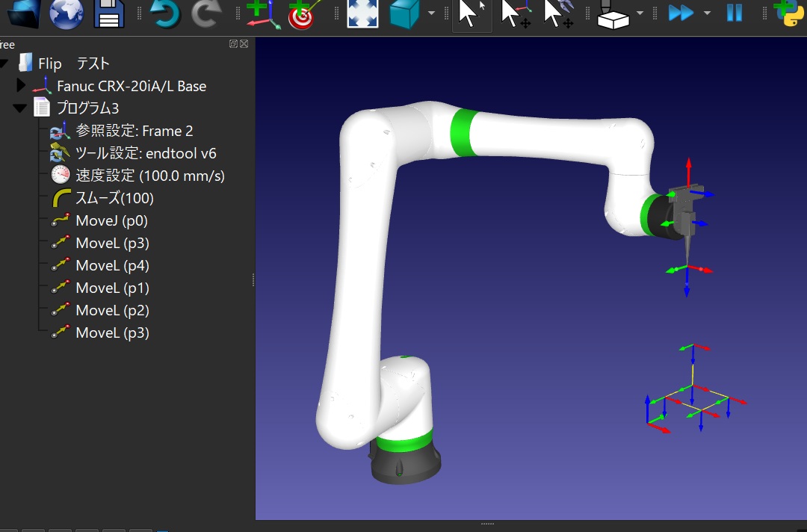Save the station with the floppy disk icon
807x532 pixels.
[109, 13]
